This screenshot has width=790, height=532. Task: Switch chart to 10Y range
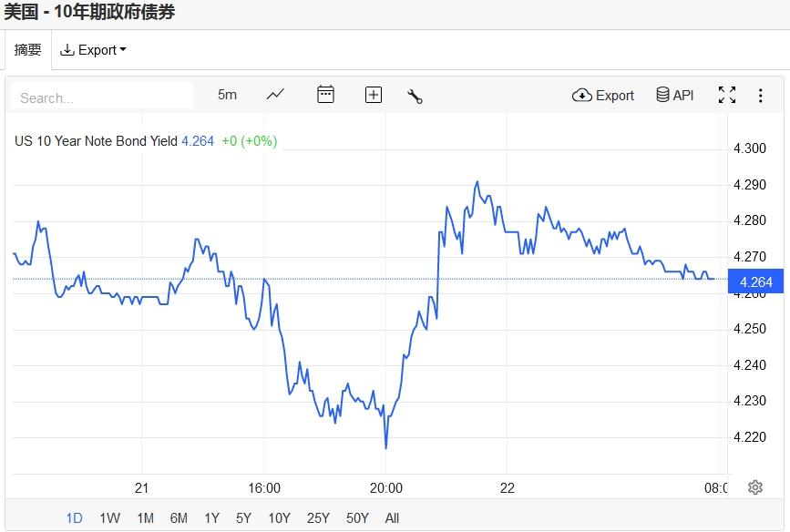[x=279, y=518]
